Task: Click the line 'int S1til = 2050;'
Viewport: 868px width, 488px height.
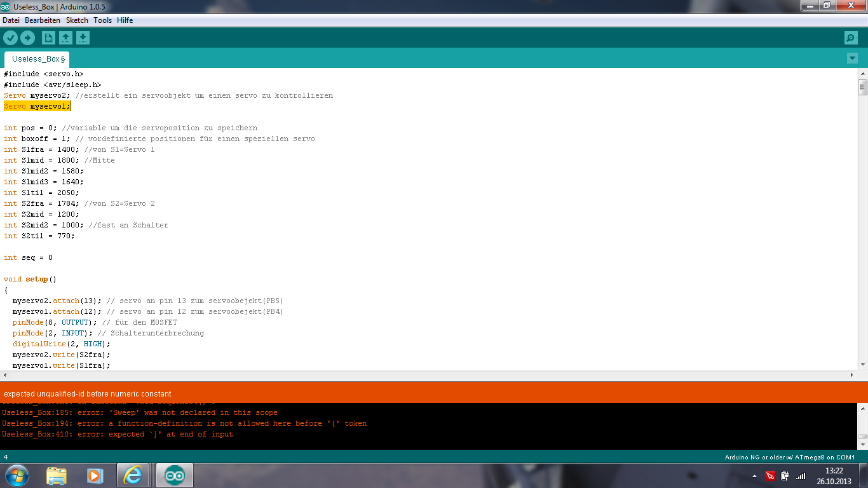Action: [41, 193]
